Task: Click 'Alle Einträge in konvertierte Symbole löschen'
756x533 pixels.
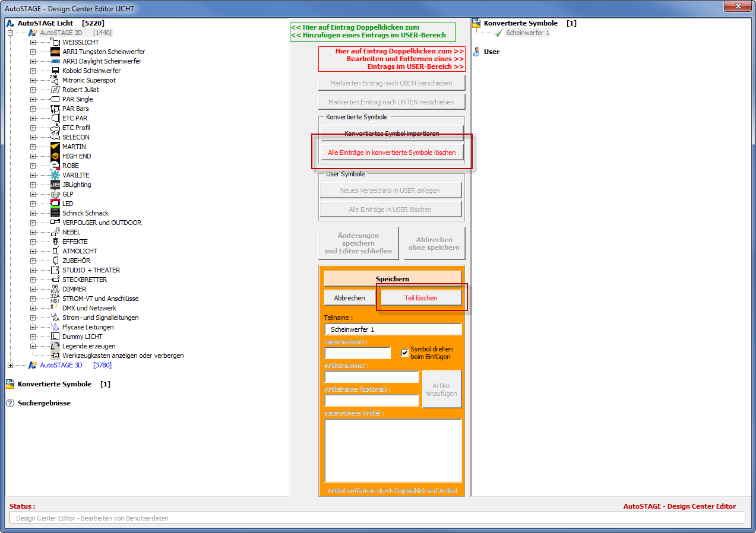Action: click(x=392, y=153)
